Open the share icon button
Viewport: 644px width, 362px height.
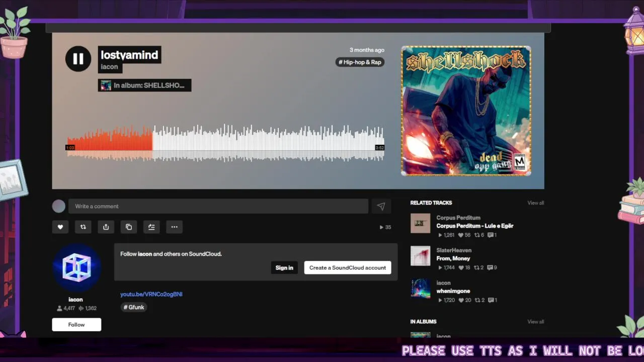[x=106, y=227]
